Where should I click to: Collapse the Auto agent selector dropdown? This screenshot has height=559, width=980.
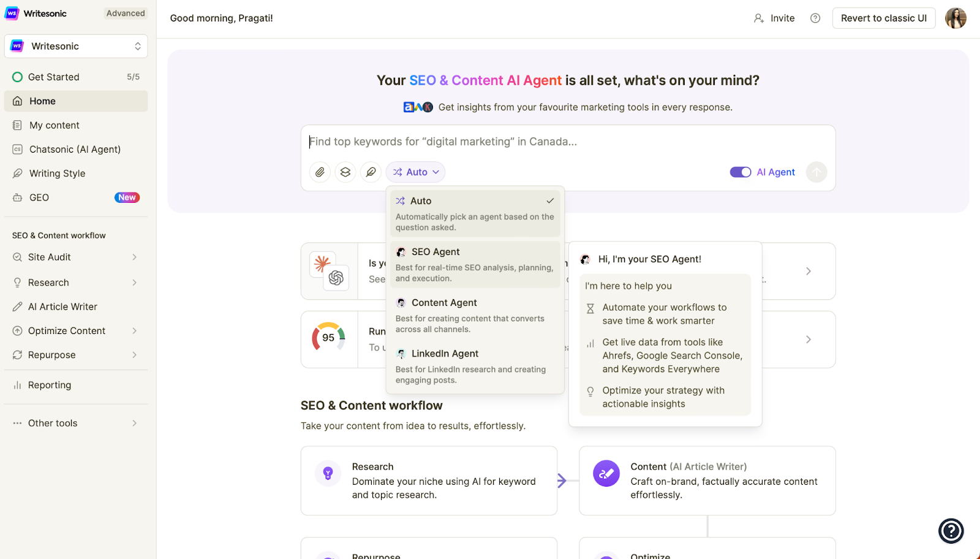(x=416, y=172)
